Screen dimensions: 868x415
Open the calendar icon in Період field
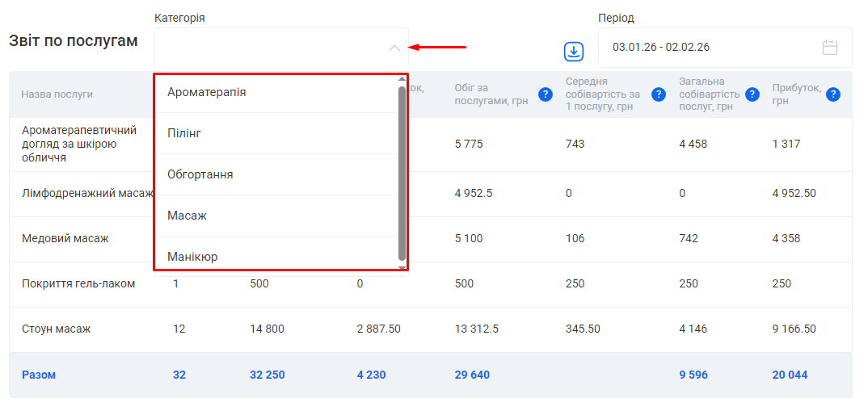pyautogui.click(x=829, y=48)
